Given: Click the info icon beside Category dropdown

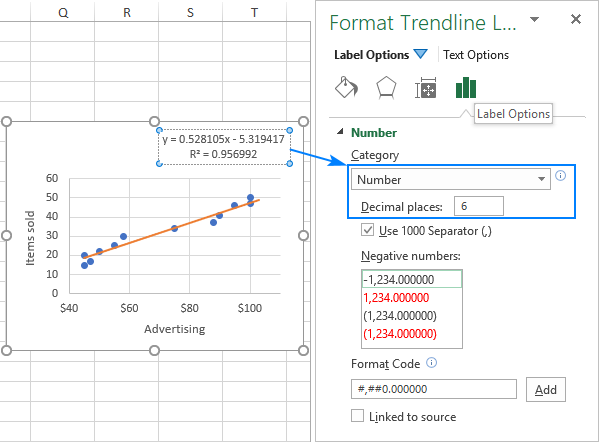Looking at the screenshot, I should coord(560,176).
